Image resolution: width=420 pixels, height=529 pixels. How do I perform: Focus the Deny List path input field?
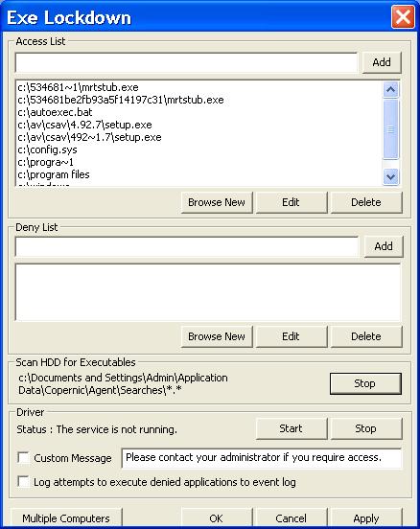coord(187,246)
